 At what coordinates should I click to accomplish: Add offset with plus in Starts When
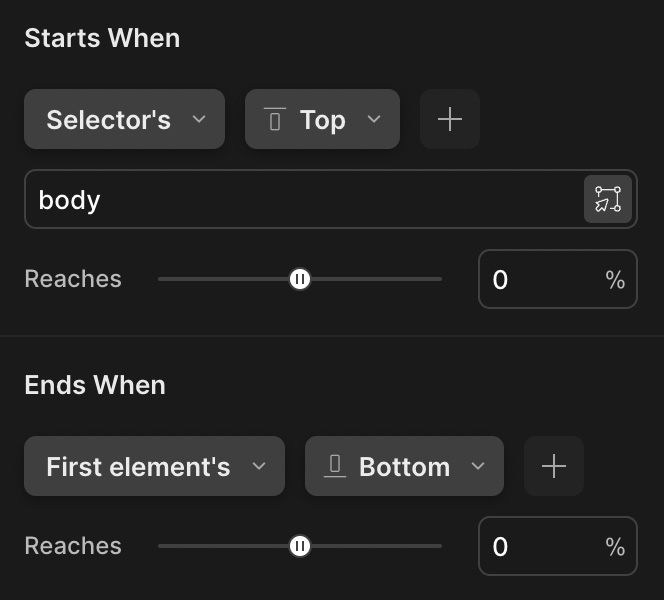(x=450, y=119)
